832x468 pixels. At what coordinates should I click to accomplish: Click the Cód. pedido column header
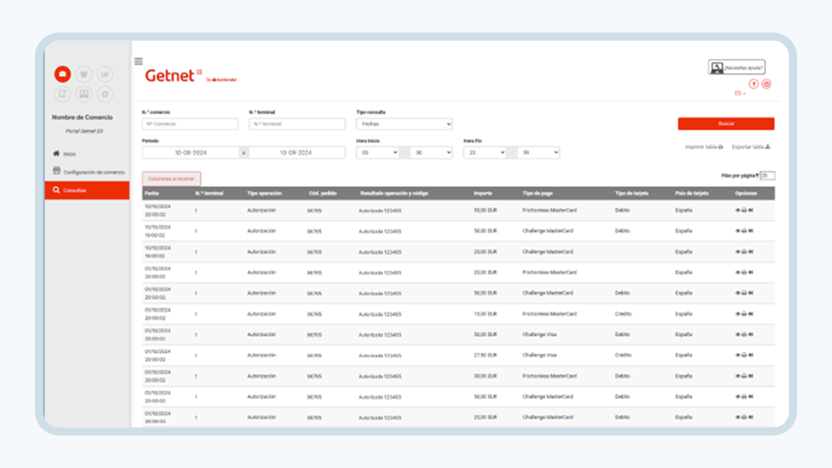point(323,193)
